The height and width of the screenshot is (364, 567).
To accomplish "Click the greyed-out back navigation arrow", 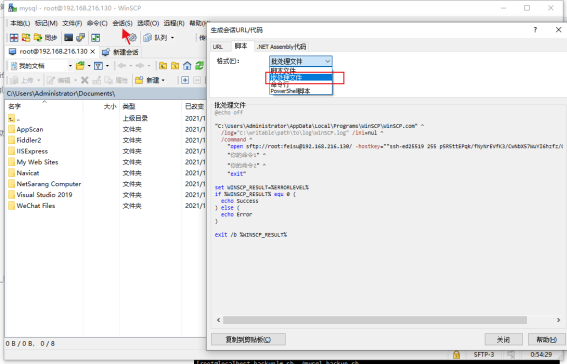I will click(122, 66).
